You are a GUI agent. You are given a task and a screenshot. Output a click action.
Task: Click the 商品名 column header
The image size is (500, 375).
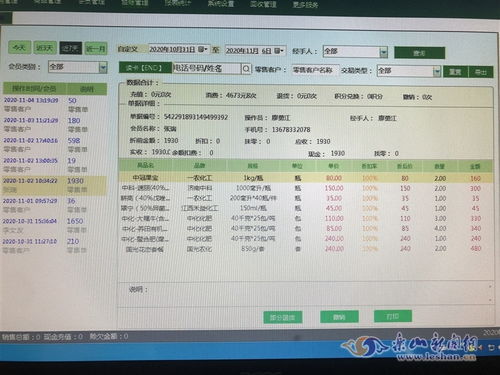pos(146,165)
